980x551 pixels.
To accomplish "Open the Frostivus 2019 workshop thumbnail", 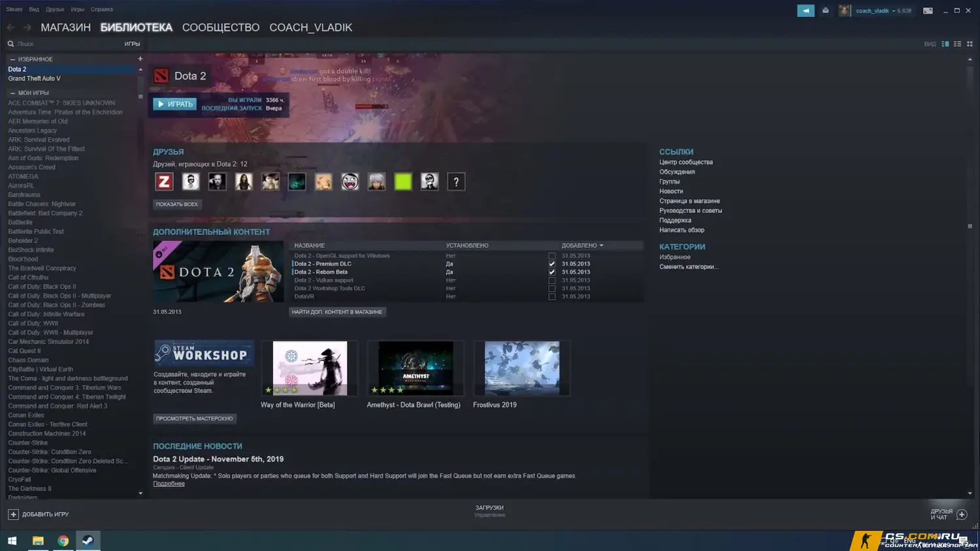I will point(522,368).
